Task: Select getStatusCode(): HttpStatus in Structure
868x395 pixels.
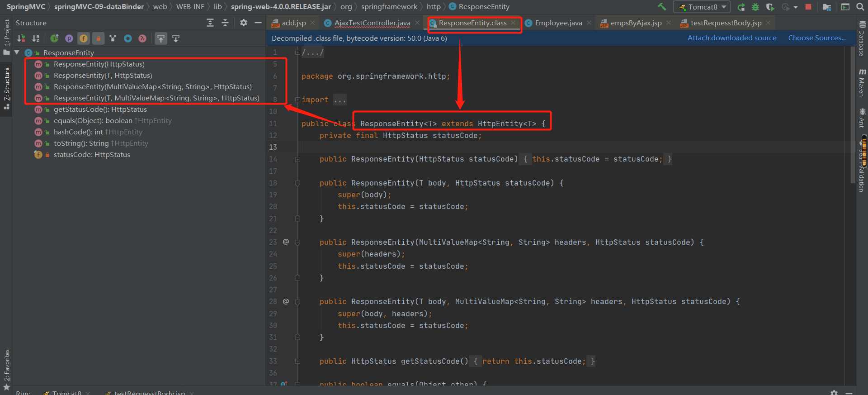Action: point(100,109)
